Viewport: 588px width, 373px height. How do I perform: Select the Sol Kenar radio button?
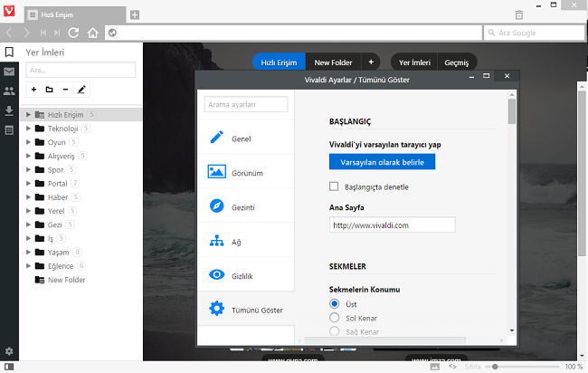point(335,319)
